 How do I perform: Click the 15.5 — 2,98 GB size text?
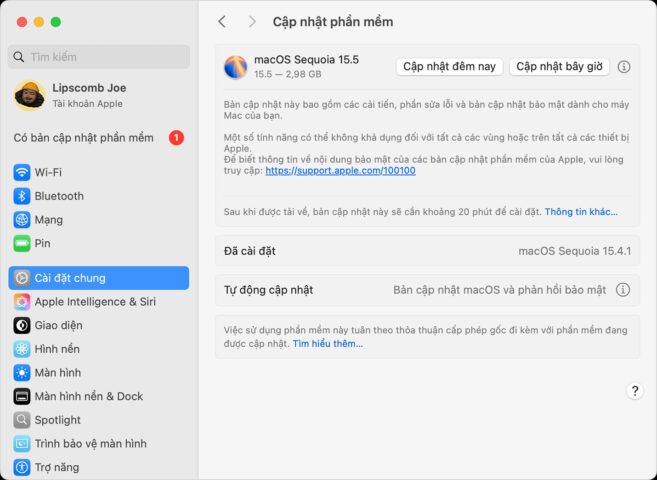(x=287, y=74)
